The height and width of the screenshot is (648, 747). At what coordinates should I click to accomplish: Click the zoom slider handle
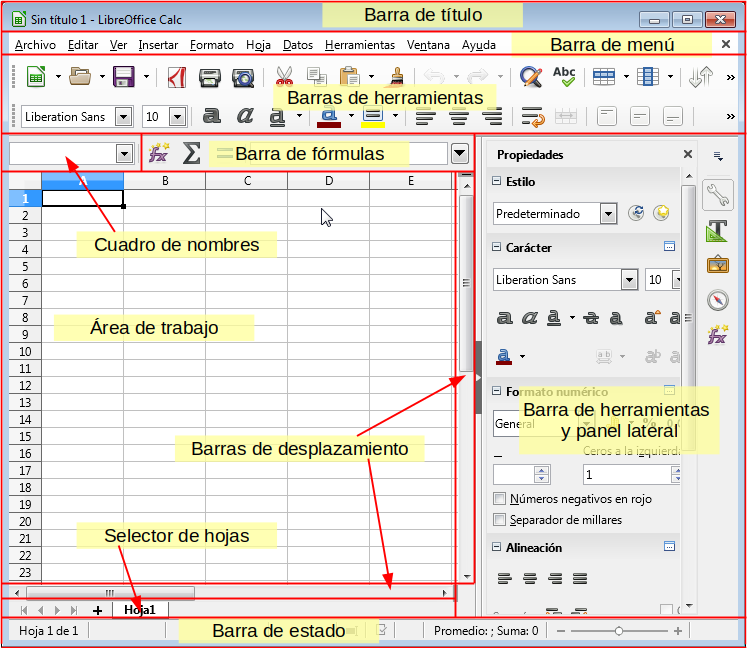click(618, 631)
